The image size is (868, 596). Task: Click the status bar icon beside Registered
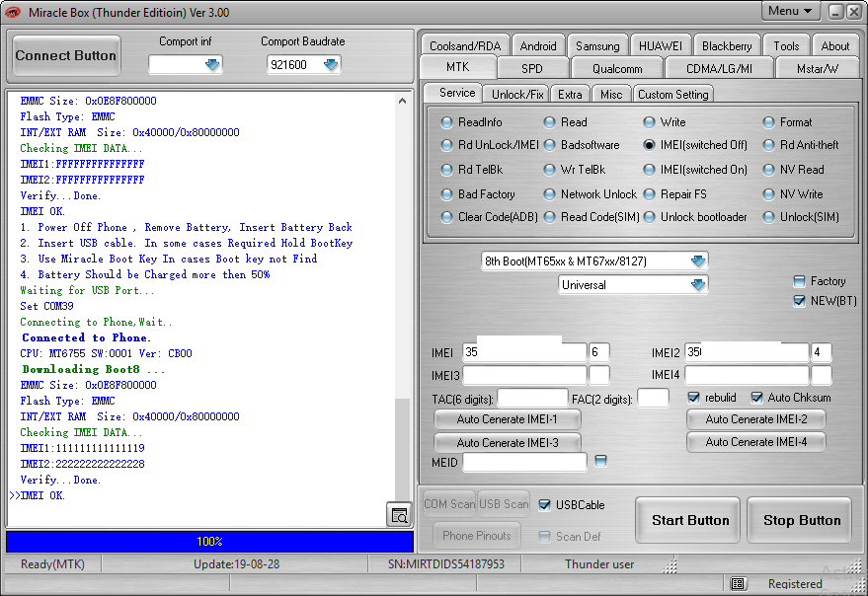(738, 583)
